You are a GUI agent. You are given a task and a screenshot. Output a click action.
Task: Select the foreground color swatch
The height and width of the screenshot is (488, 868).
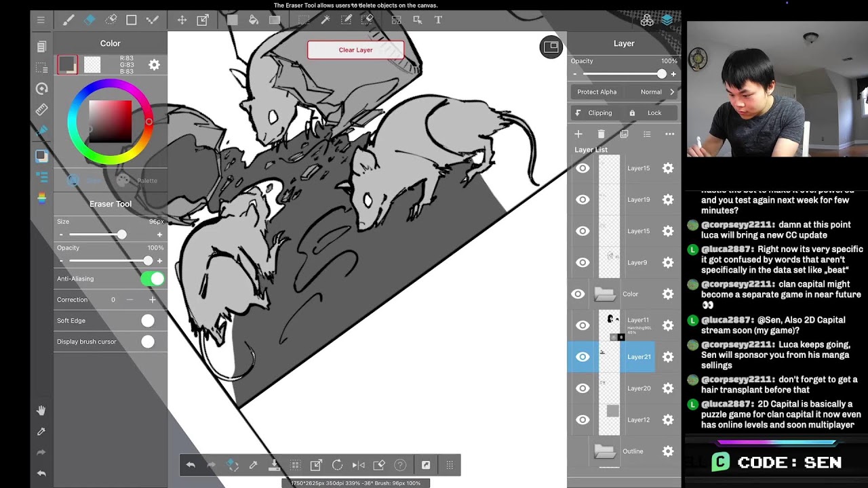coord(67,65)
